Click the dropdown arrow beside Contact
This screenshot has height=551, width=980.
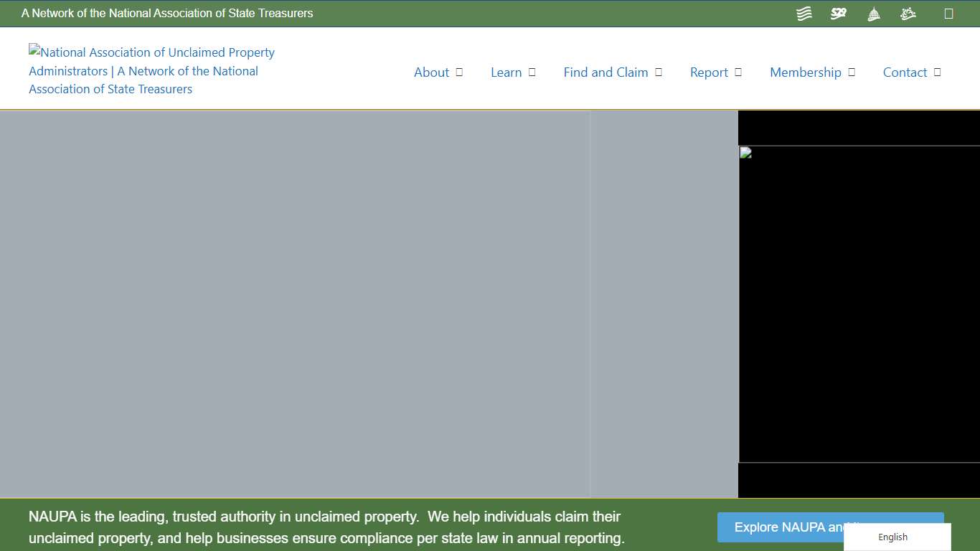coord(936,72)
